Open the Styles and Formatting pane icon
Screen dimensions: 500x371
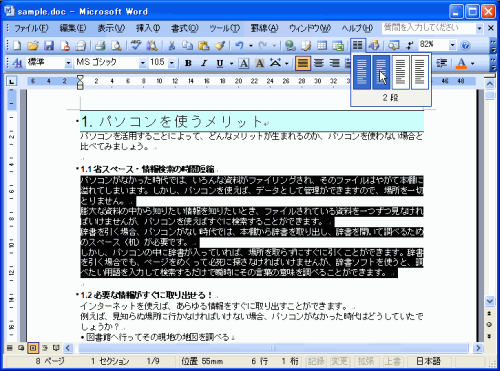[17, 63]
